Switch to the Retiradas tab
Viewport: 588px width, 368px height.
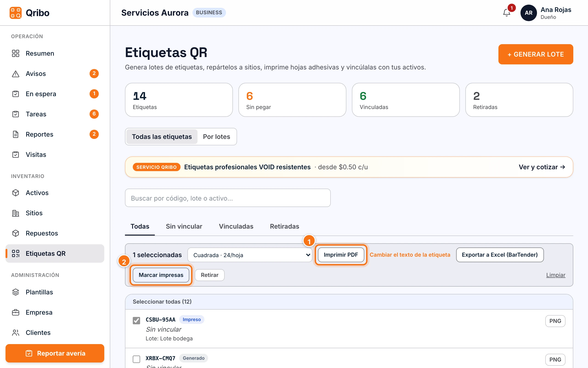pos(284,226)
